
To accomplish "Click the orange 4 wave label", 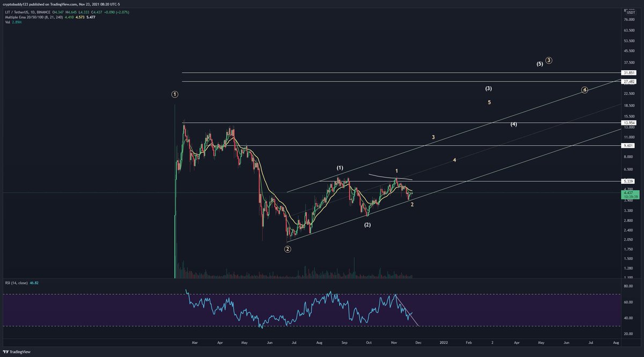I will pos(455,160).
